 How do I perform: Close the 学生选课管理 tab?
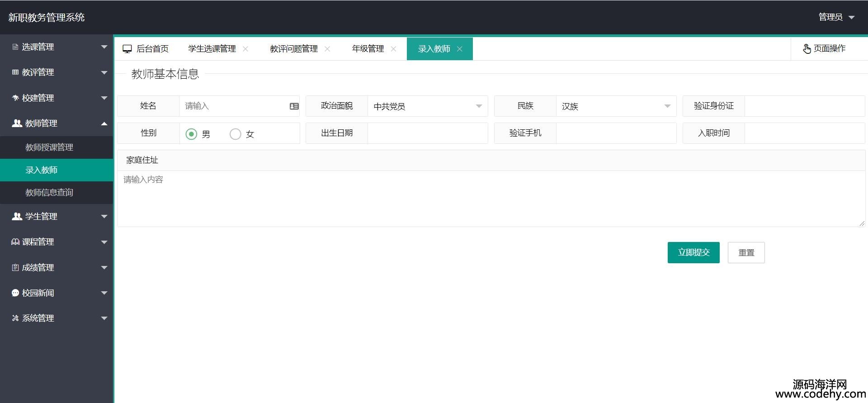(x=245, y=49)
